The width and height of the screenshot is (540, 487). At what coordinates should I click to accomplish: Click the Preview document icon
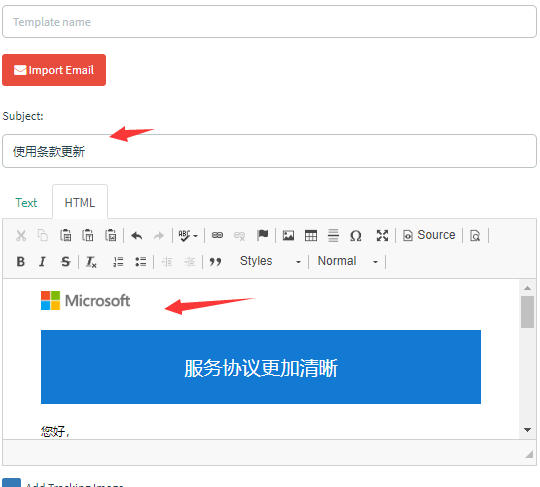475,236
